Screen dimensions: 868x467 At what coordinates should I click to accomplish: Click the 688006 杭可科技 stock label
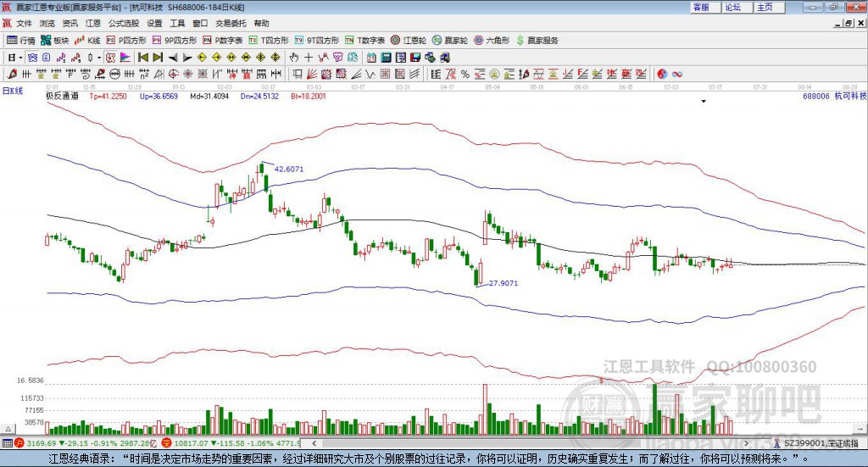pyautogui.click(x=834, y=97)
